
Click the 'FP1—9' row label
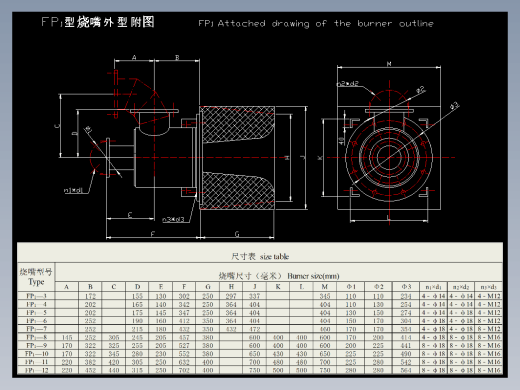click(37, 345)
